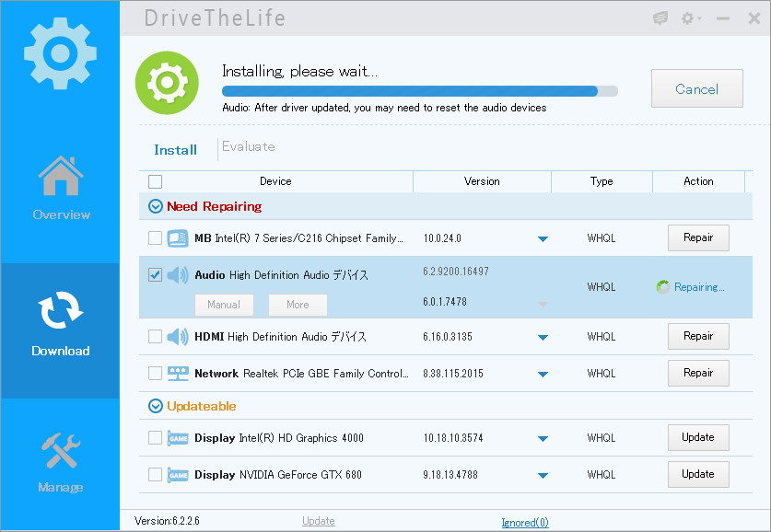The width and height of the screenshot is (771, 532).
Task: Collapse the Updateable section
Action: pyautogui.click(x=155, y=406)
